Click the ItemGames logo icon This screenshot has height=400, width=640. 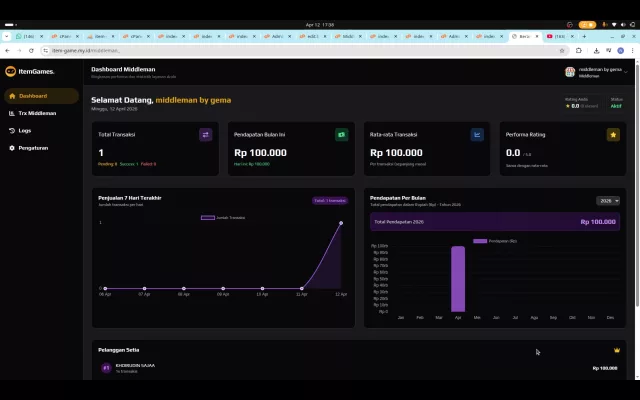11,71
